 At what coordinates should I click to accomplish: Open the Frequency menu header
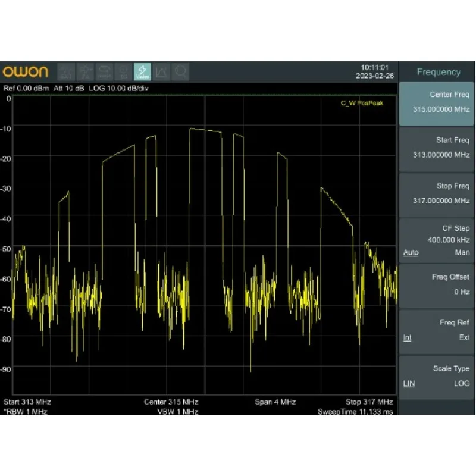coord(438,72)
